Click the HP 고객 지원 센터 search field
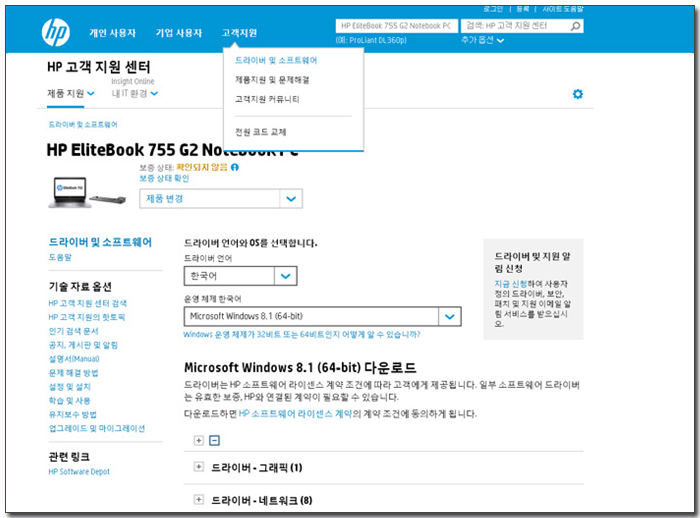The width and height of the screenshot is (700, 518). pyautogui.click(x=516, y=26)
